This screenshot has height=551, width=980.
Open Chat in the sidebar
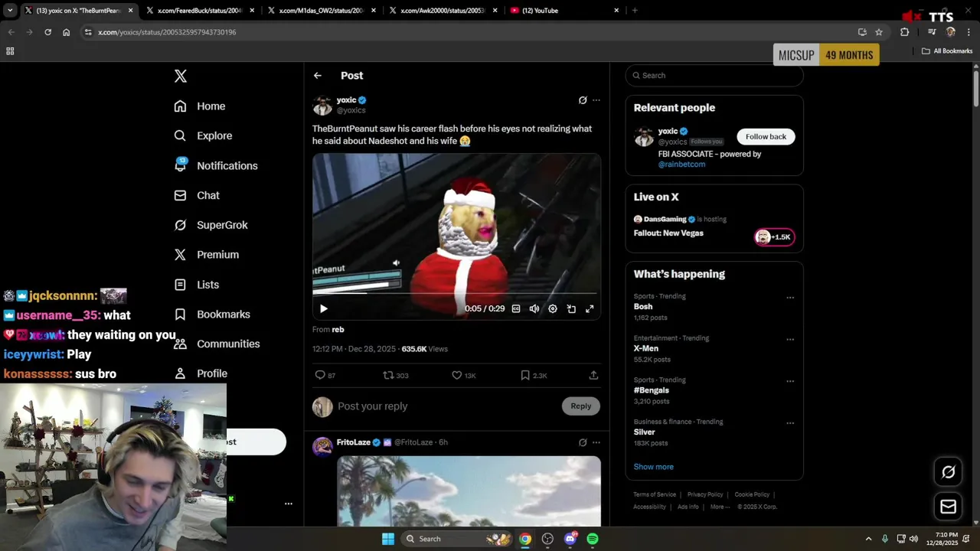point(197,195)
